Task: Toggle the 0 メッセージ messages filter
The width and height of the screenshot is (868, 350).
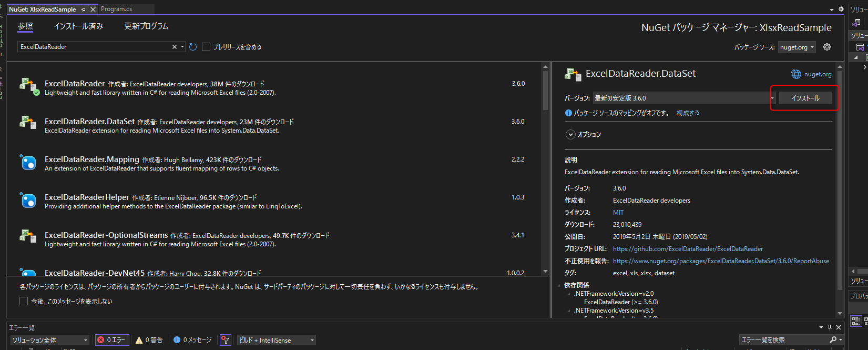Action: click(x=192, y=340)
